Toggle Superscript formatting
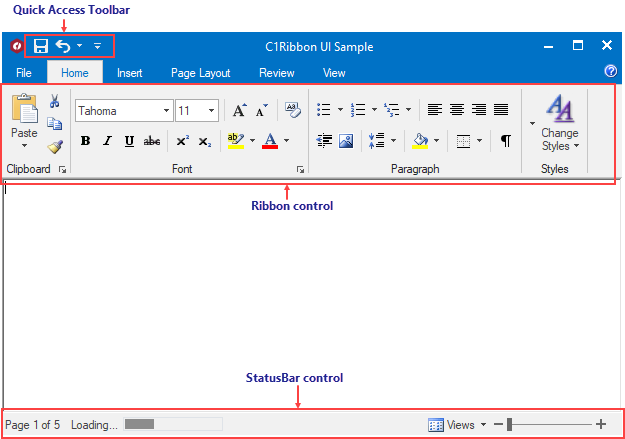Image resolution: width=625 pixels, height=439 pixels. pyautogui.click(x=183, y=141)
